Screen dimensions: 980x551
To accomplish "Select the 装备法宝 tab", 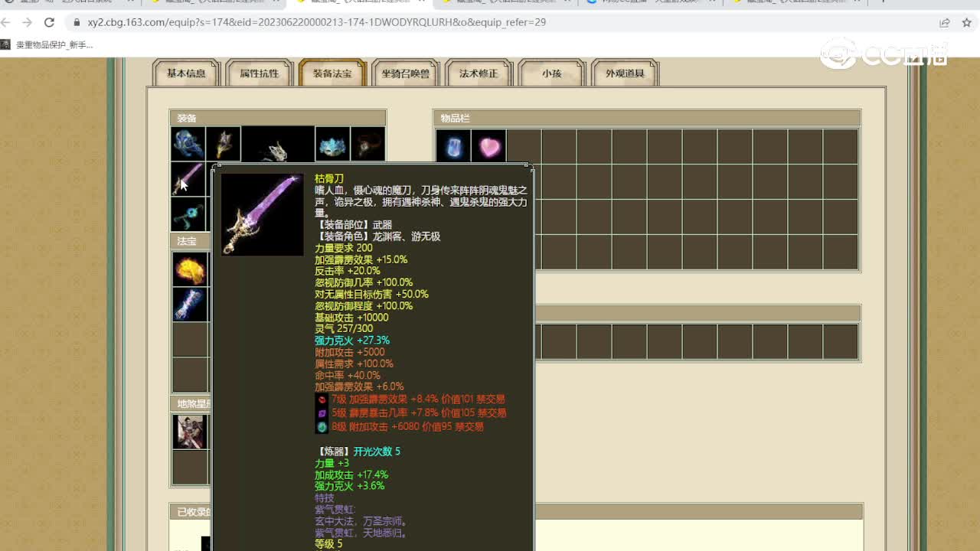I will point(332,73).
